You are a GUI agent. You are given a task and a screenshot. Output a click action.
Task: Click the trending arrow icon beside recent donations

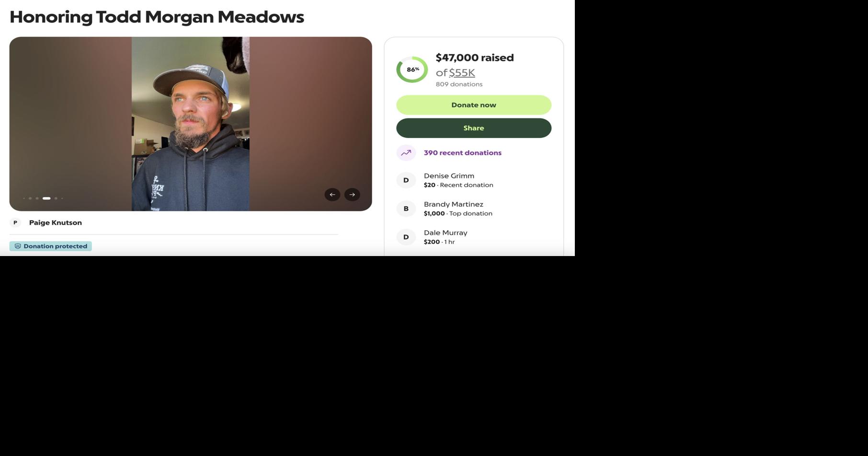406,153
